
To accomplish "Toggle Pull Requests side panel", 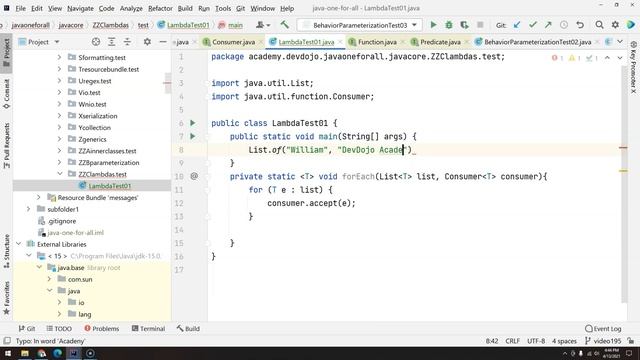I will pyautogui.click(x=7, y=146).
